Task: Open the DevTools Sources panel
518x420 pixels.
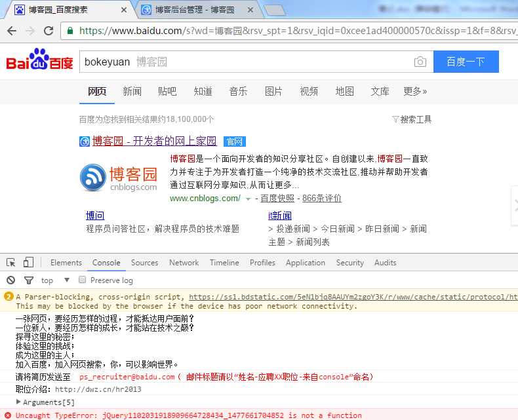Action: (145, 263)
